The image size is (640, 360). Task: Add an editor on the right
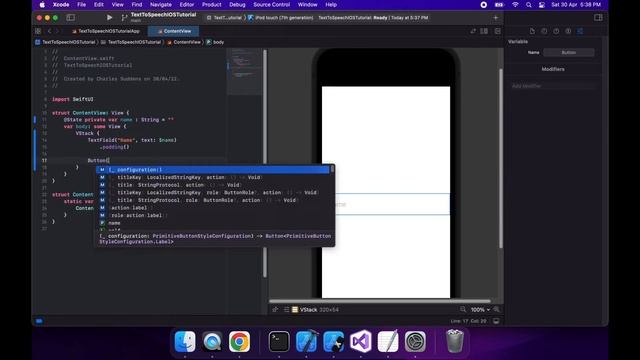(498, 31)
